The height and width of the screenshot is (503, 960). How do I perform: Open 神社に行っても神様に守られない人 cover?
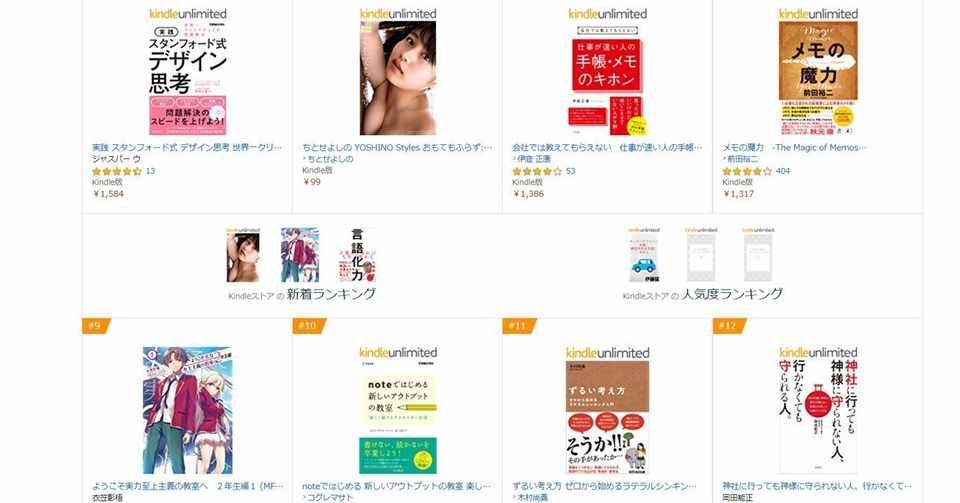818,415
